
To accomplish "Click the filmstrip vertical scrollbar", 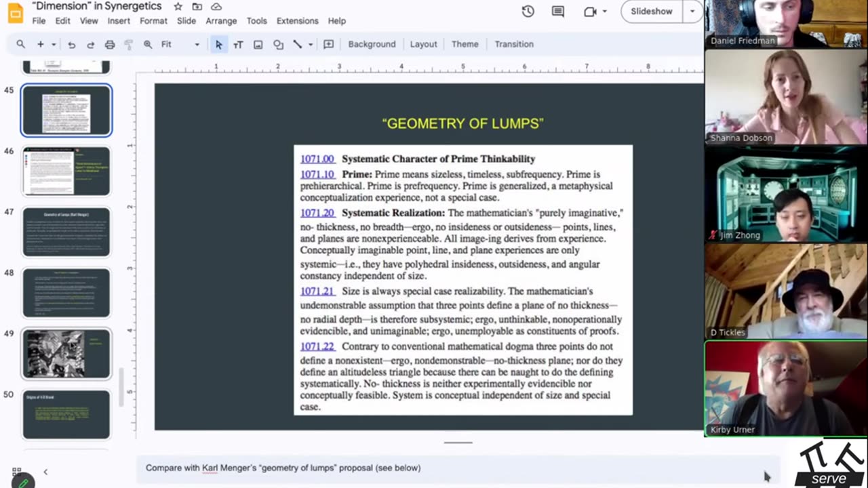I will click(x=122, y=387).
